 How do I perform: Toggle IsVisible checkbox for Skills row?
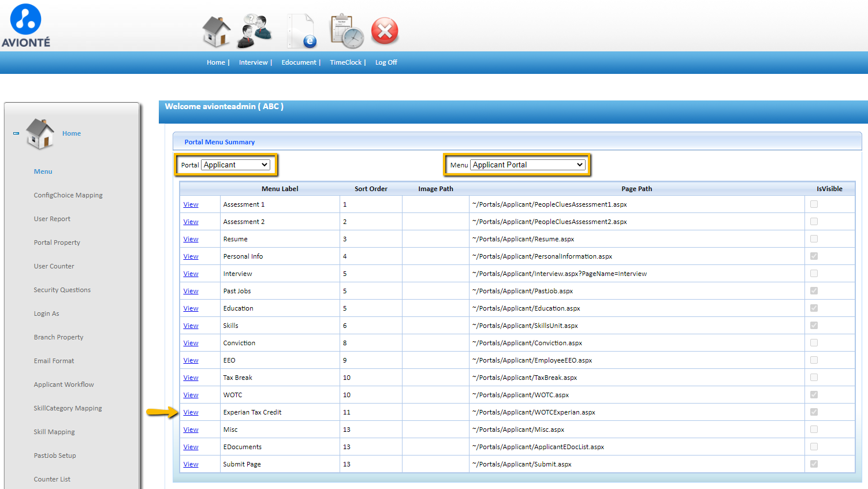pyautogui.click(x=814, y=325)
